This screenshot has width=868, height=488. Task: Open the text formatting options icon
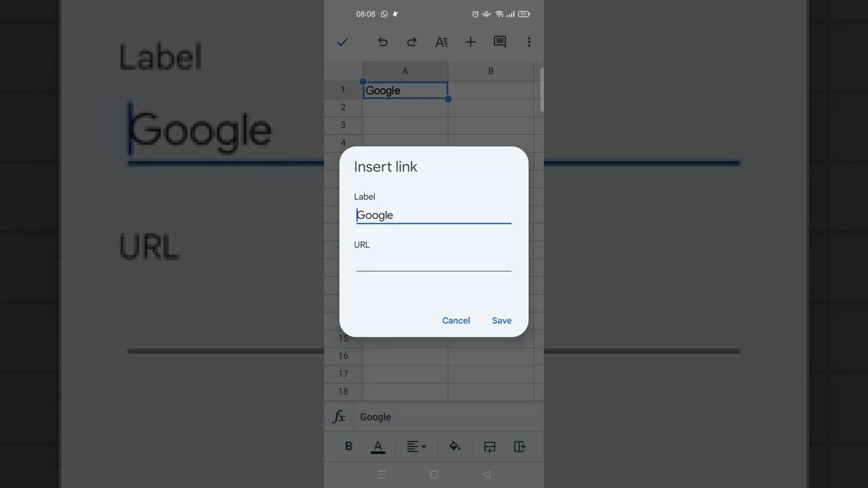[x=441, y=42]
